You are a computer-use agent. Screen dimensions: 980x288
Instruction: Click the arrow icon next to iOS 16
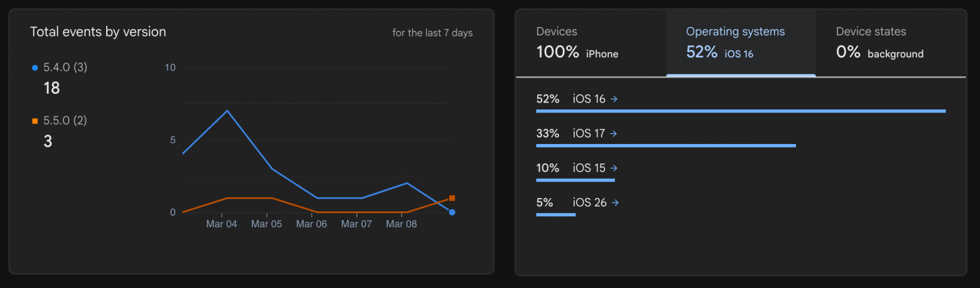[x=614, y=99]
